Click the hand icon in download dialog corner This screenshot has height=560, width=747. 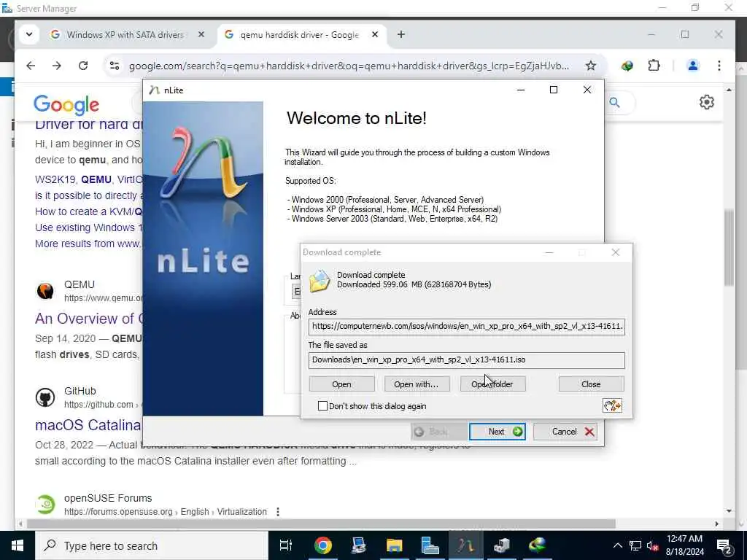(612, 405)
